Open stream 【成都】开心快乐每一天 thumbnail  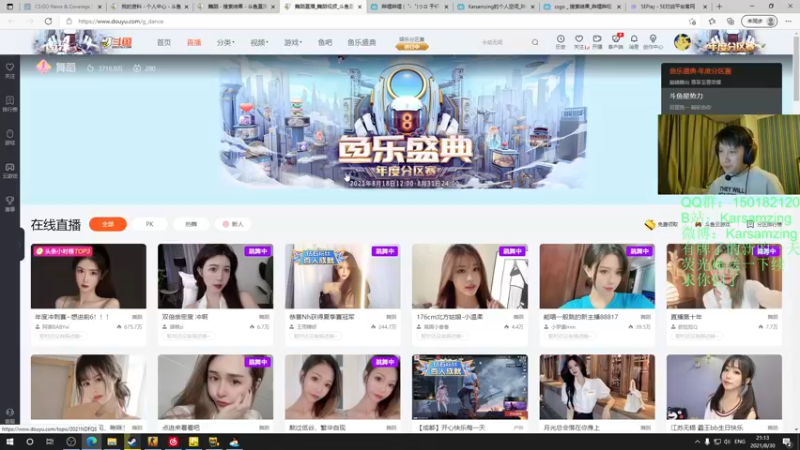470,387
